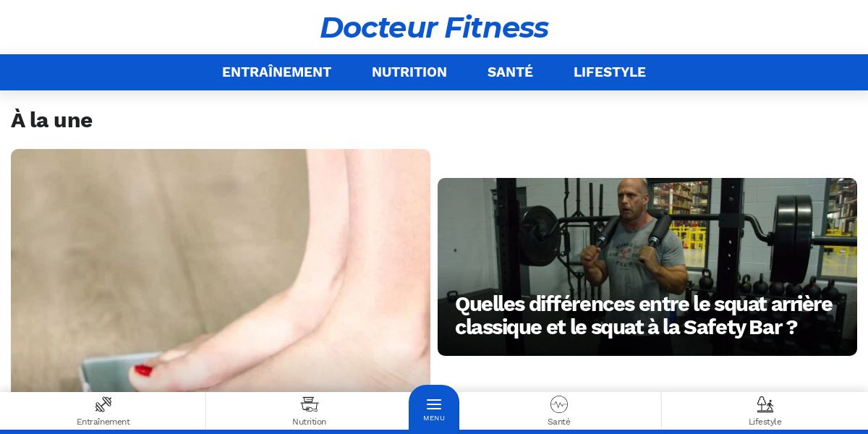Select NUTRITION in the blue navigation bar
868x434 pixels.
409,72
